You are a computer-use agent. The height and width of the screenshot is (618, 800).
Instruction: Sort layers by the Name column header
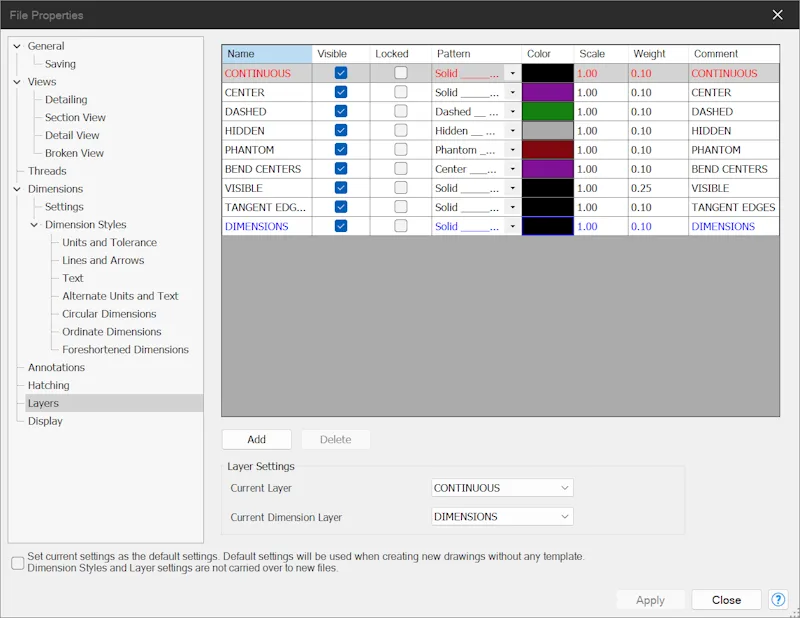point(267,54)
